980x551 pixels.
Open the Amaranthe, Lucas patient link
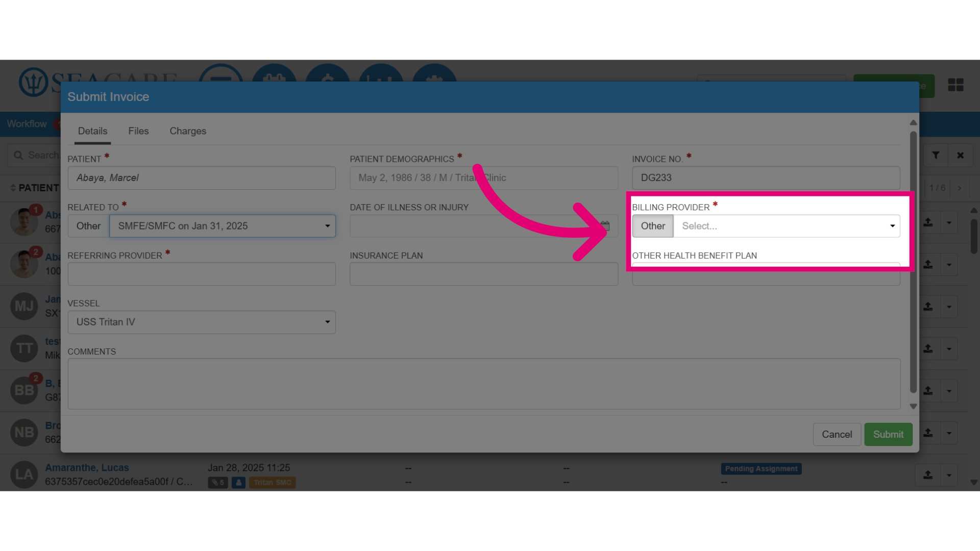87,468
